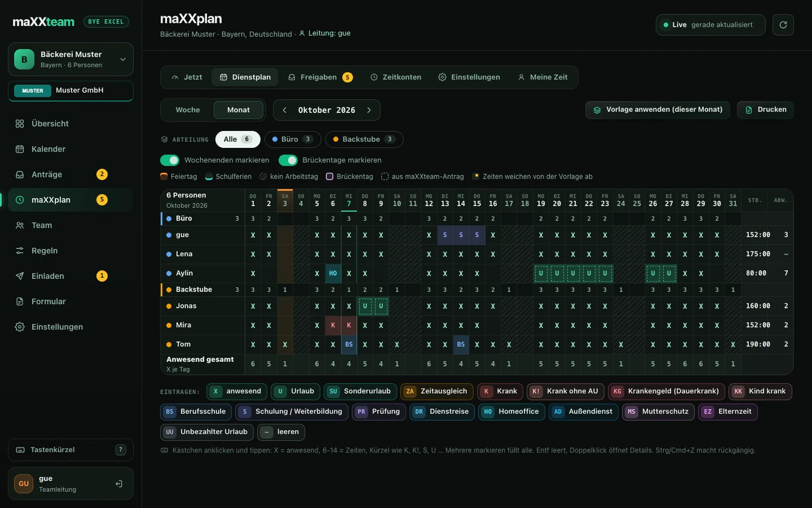The height and width of the screenshot is (508, 812).
Task: Open Formular in the sidebar
Action: [71, 301]
